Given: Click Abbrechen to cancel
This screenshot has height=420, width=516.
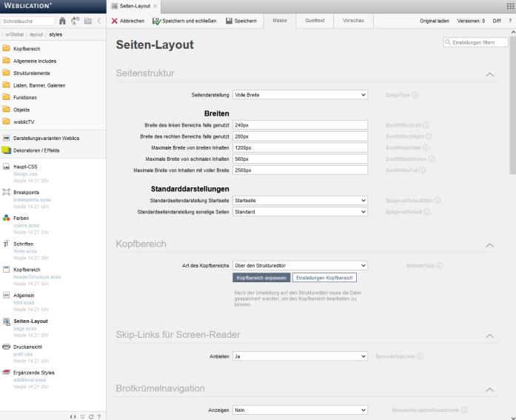Looking at the screenshot, I should point(128,21).
